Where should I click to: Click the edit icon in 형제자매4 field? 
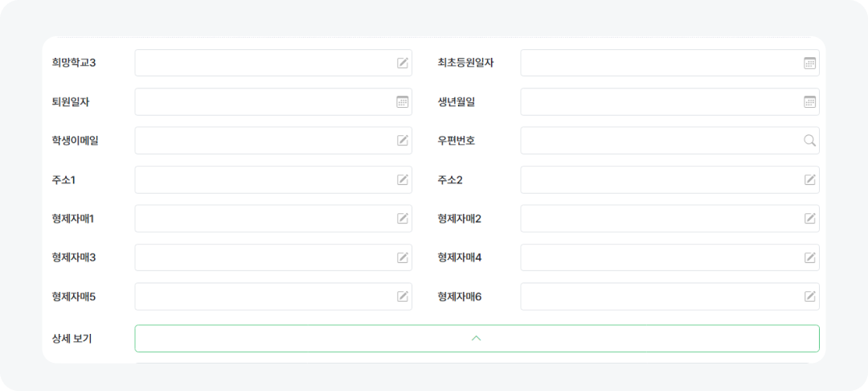pyautogui.click(x=810, y=257)
